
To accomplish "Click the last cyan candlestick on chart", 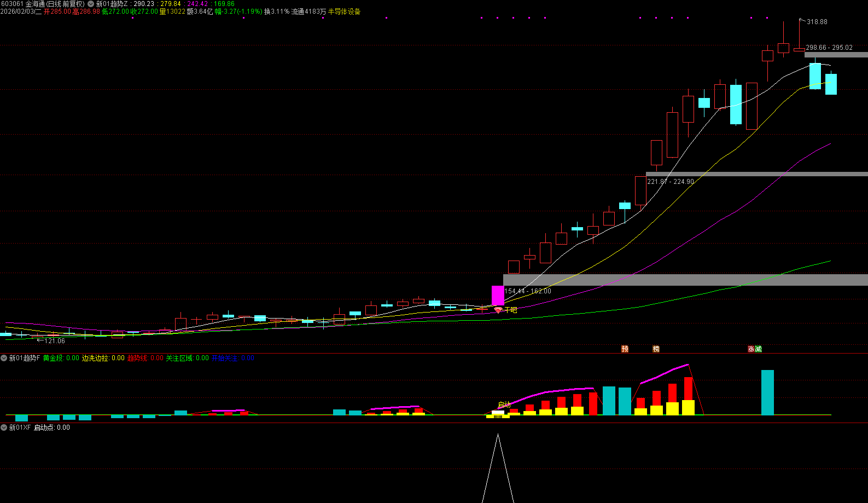I will click(x=831, y=84).
